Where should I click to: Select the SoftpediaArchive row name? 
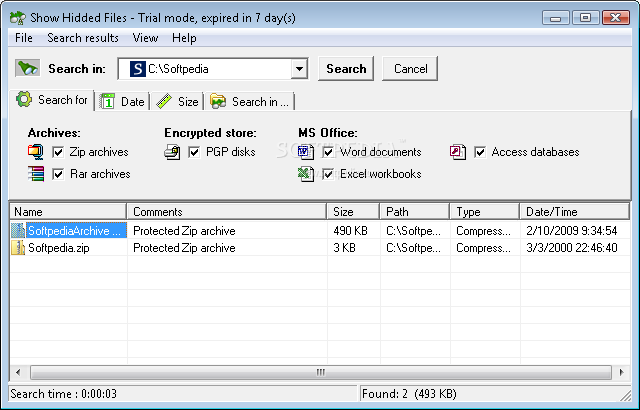coord(76,231)
